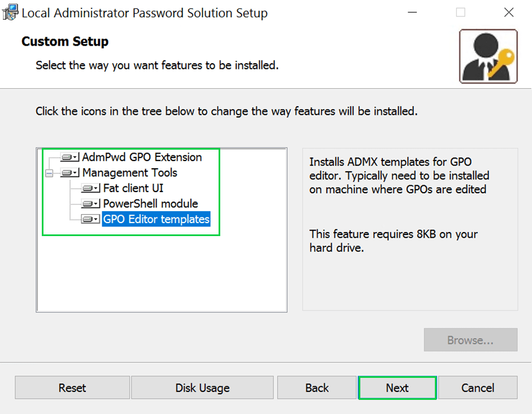532x414 pixels.
Task: Click the PowerShell module drive icon
Action: pyautogui.click(x=91, y=204)
